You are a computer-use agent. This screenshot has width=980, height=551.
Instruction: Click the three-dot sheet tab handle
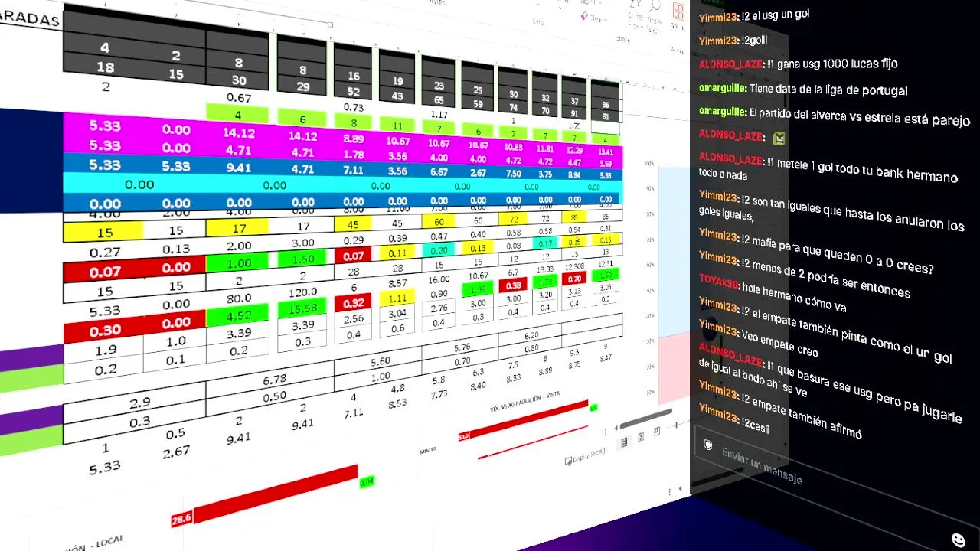pos(605,431)
